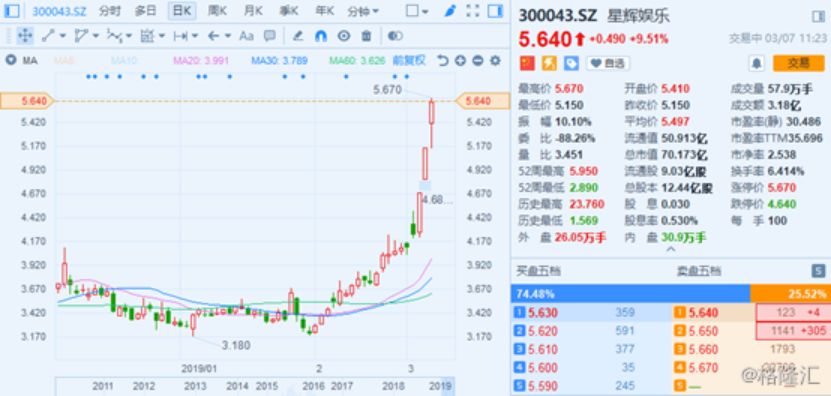Switch to the 分时 intraday tab
This screenshot has height=396, width=831.
[x=110, y=11]
